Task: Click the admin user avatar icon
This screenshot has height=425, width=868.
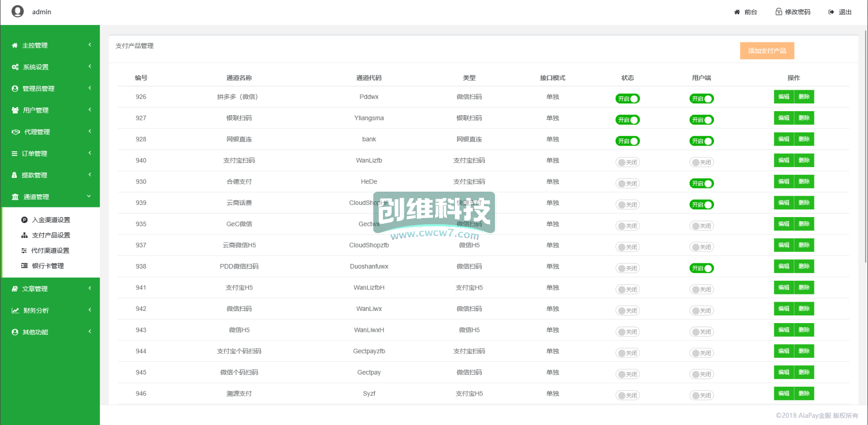Action: point(18,11)
